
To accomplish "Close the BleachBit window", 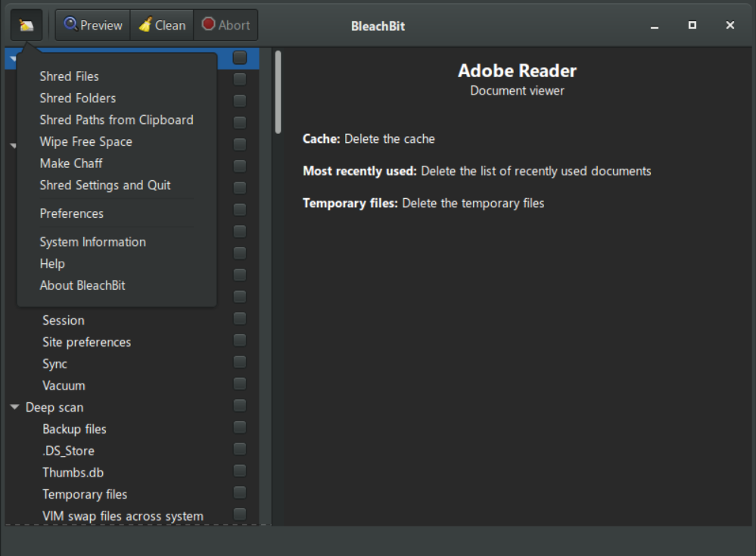I will tap(730, 25).
